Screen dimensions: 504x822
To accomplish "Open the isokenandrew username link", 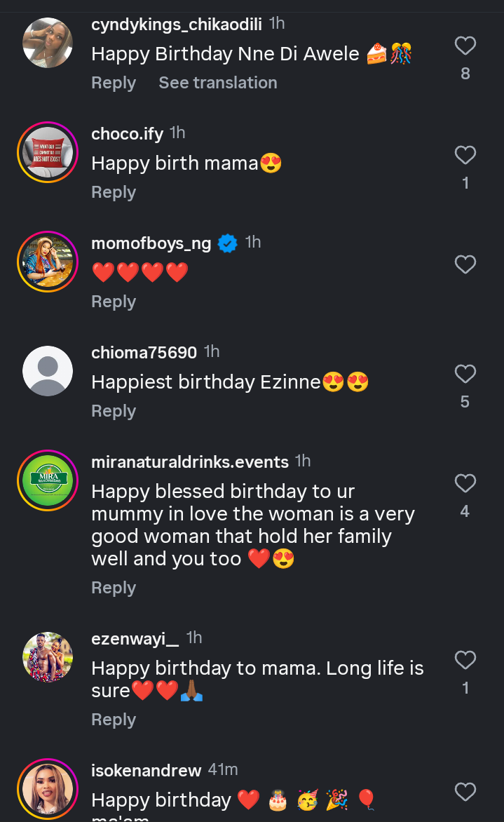I will [x=147, y=770].
